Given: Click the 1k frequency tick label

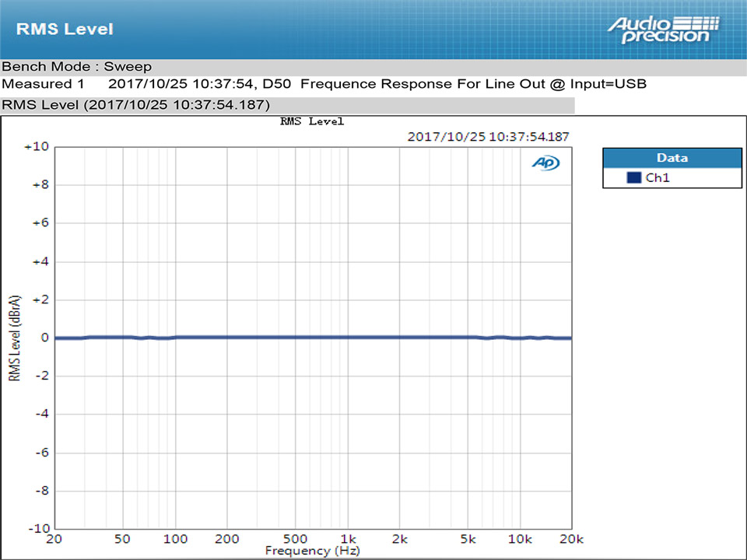Looking at the screenshot, I should [x=348, y=538].
